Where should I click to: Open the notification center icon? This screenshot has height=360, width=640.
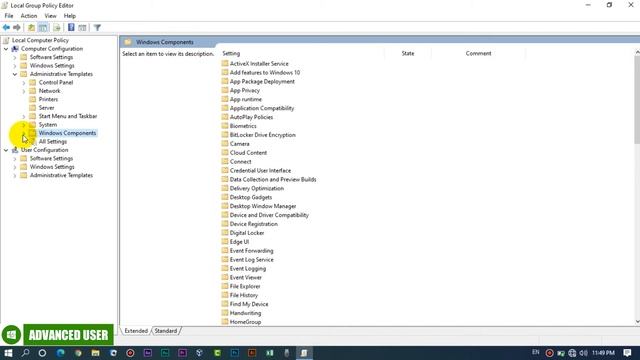(x=627, y=353)
